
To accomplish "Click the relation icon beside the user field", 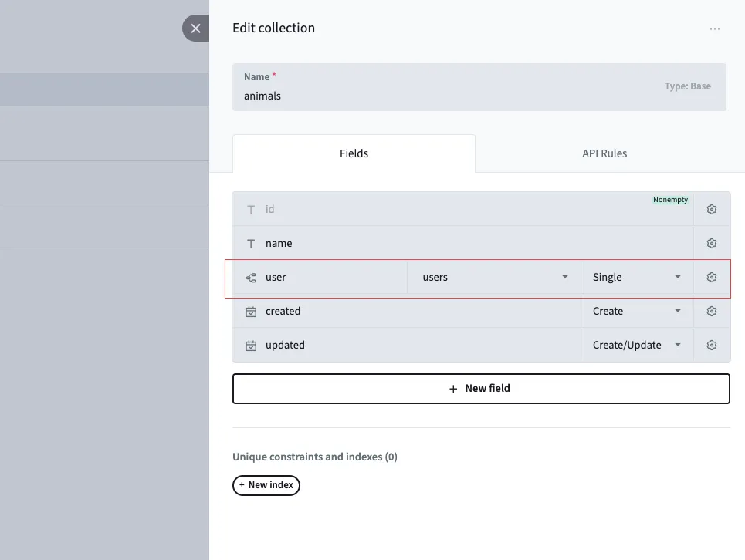I will [250, 278].
